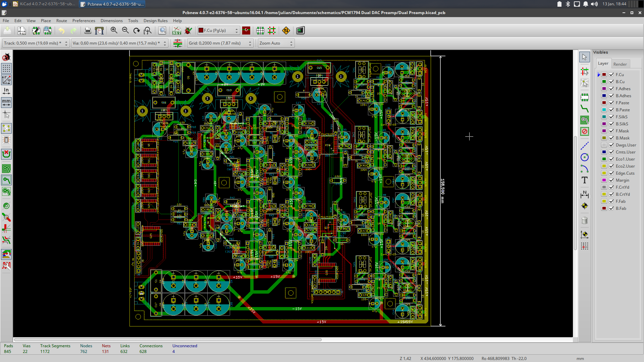The image size is (644, 362).
Task: Click the Design Rules Check ladybug icon
Action: pos(188,31)
